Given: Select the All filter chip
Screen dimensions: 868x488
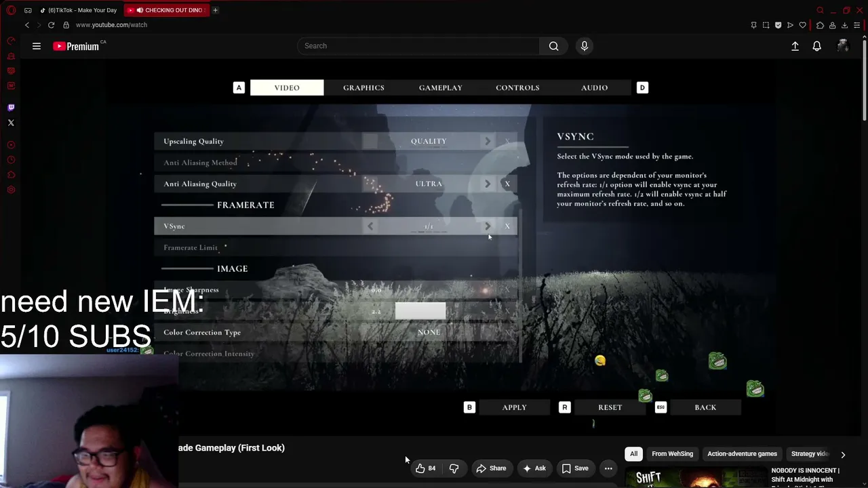Looking at the screenshot, I should [x=633, y=454].
